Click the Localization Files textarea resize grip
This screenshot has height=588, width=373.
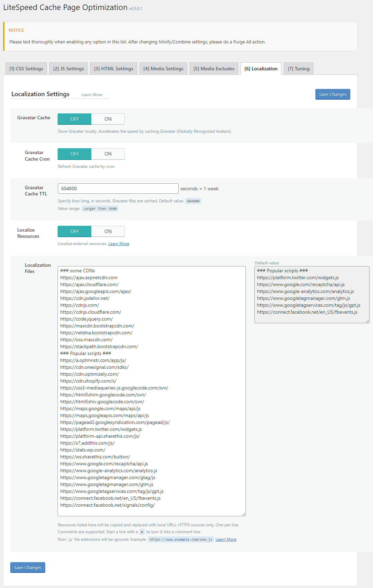pos(244,514)
